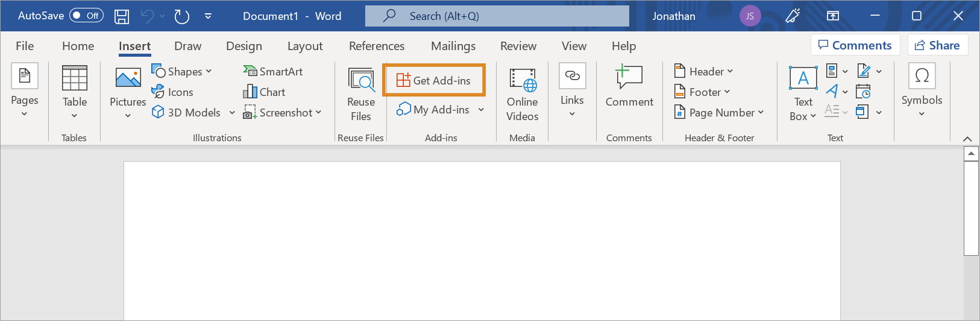Click the WordArt slanted A icon
This screenshot has height=321, width=980.
pyautogui.click(x=832, y=91)
